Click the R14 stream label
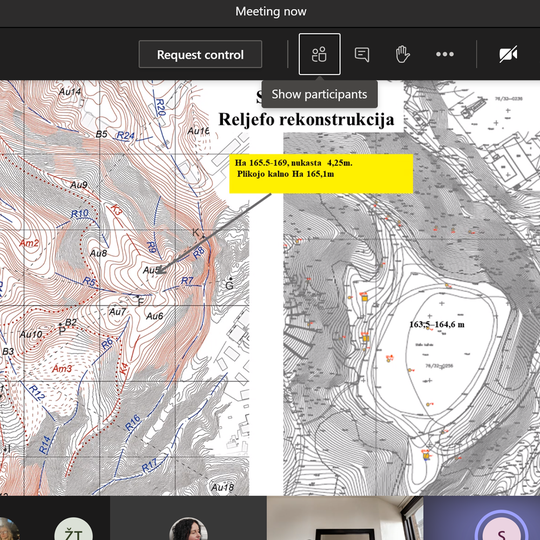 pos(44,445)
